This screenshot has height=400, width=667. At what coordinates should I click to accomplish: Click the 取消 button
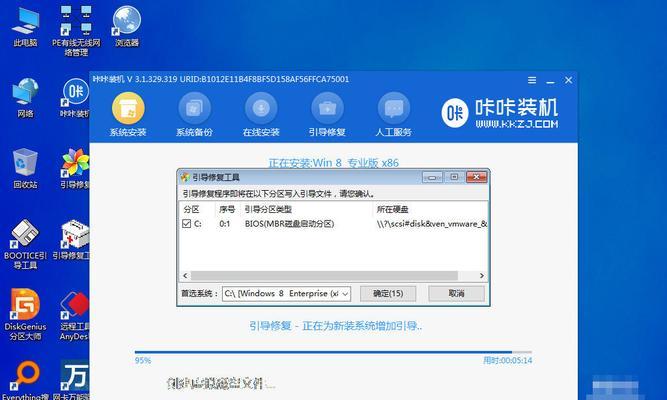[456, 294]
